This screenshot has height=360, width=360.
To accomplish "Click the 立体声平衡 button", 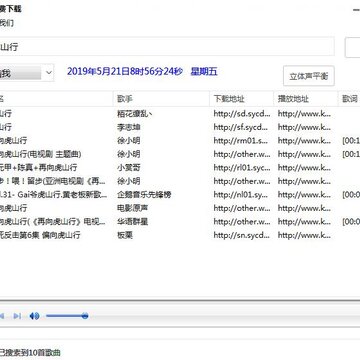I will click(309, 76).
